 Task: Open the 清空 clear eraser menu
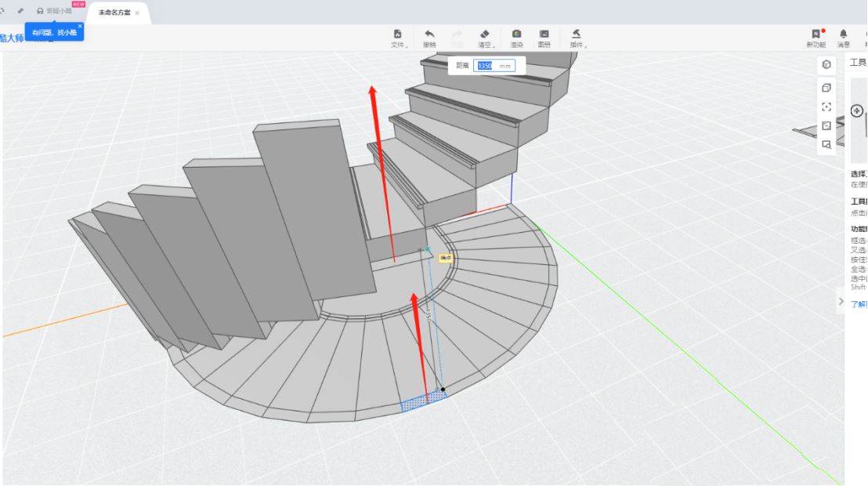point(485,38)
